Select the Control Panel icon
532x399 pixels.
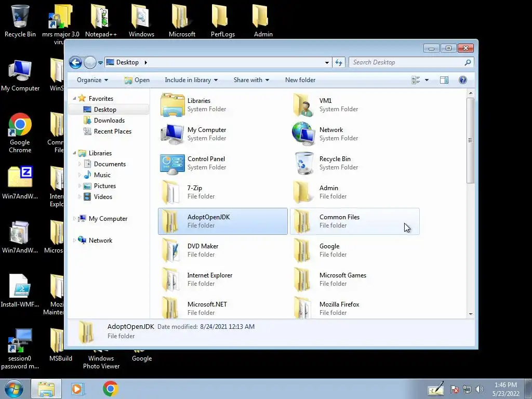click(x=172, y=163)
